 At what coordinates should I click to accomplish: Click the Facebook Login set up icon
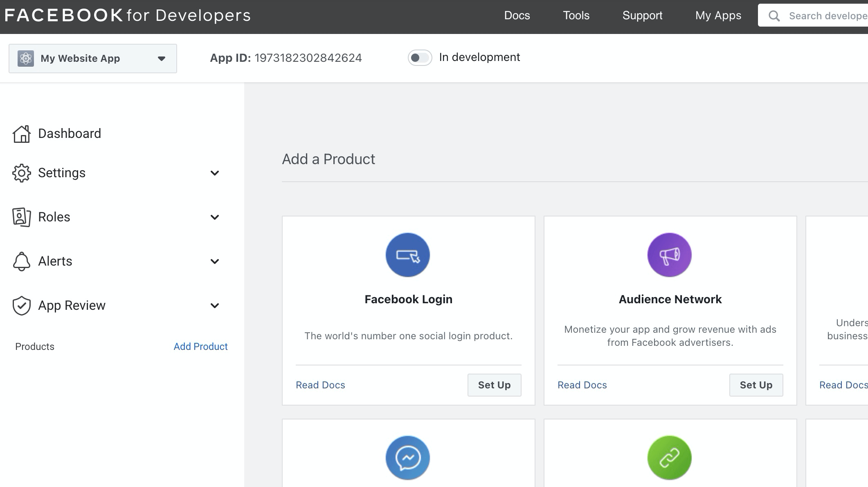[494, 384]
